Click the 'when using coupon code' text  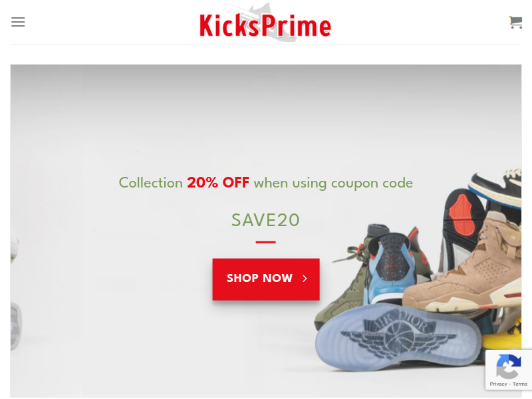(333, 184)
